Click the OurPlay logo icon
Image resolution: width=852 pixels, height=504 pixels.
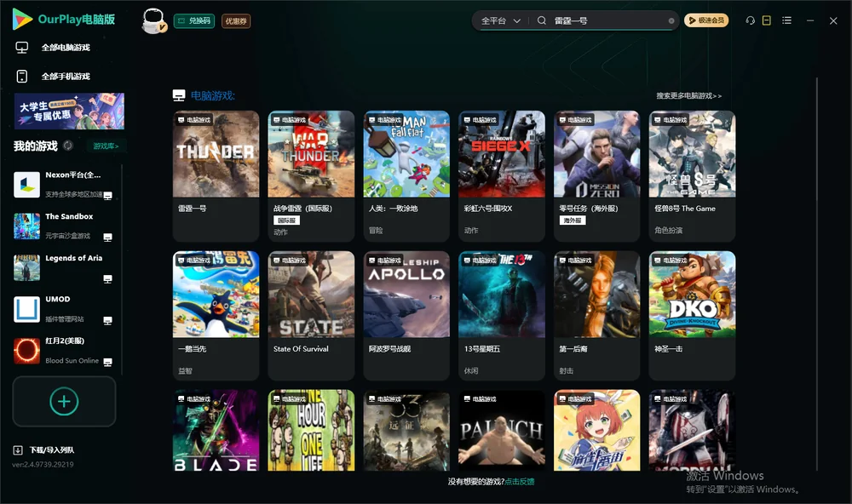[x=22, y=20]
